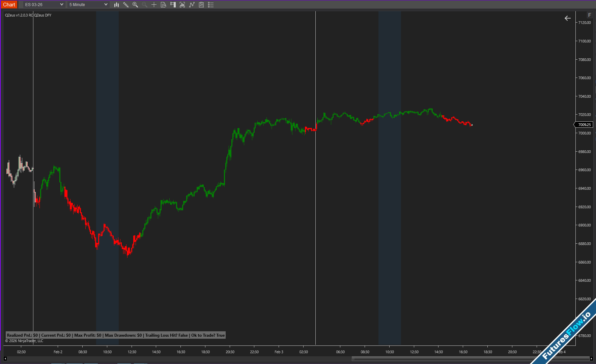Open the Strategies icon in toolbar

pos(201,5)
